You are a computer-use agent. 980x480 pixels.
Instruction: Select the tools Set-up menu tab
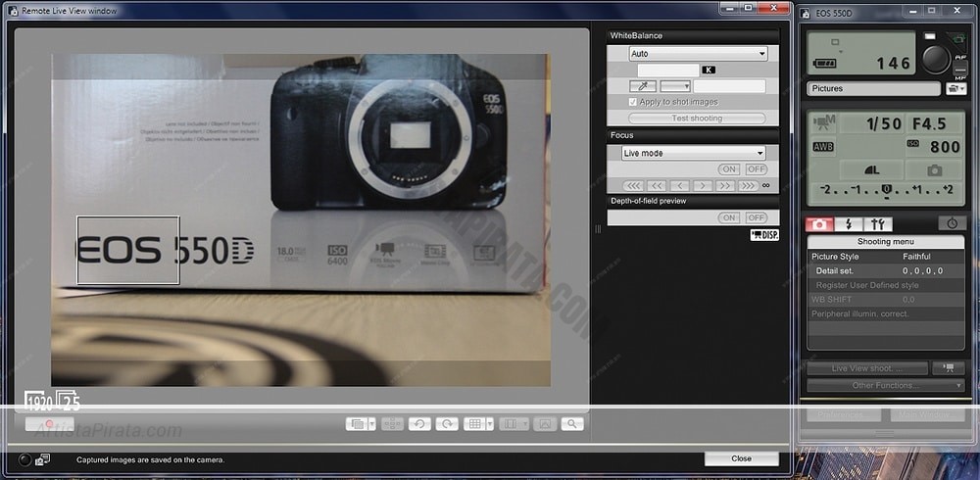coord(877,224)
